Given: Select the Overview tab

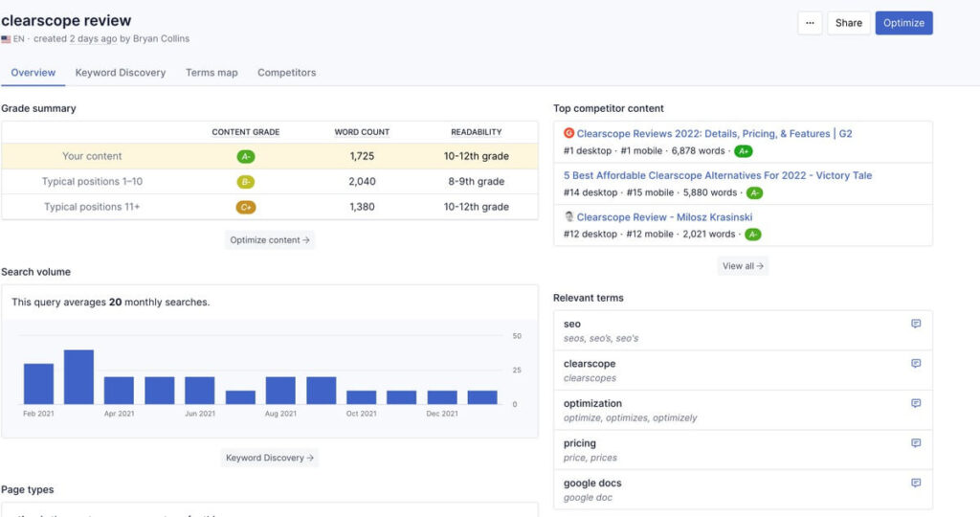Looking at the screenshot, I should click(33, 73).
